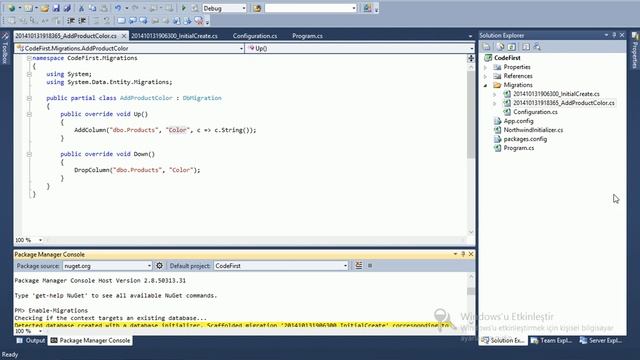Screen dimensions: 640x360
Task: Select Program.cs in Solution Explorer tree
Action: (518, 148)
